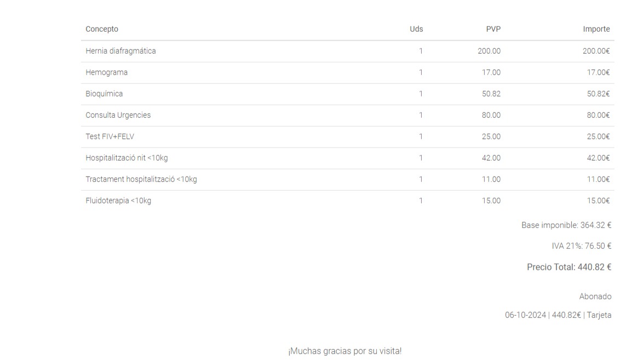Click the PVP column header

(x=493, y=29)
